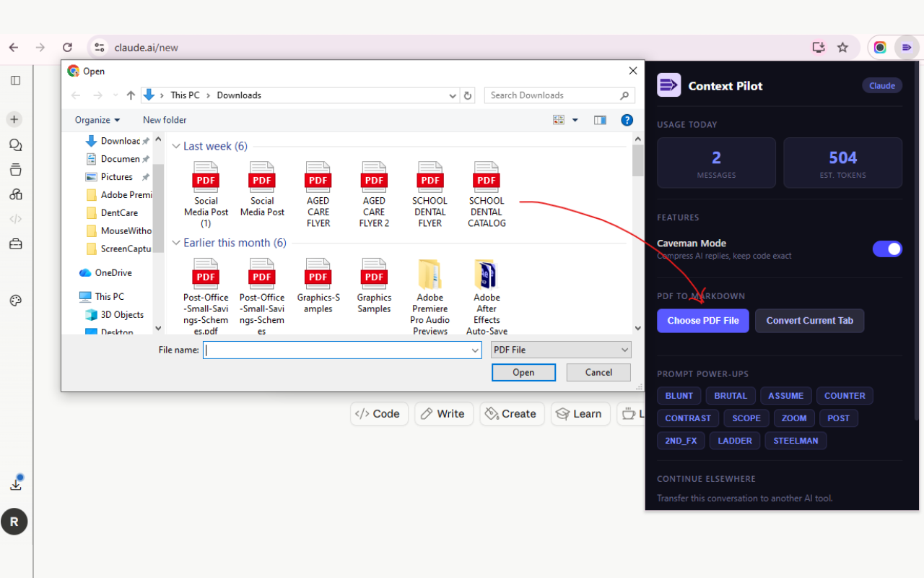The width and height of the screenshot is (924, 578).
Task: Go back in browser history
Action: coord(14,48)
